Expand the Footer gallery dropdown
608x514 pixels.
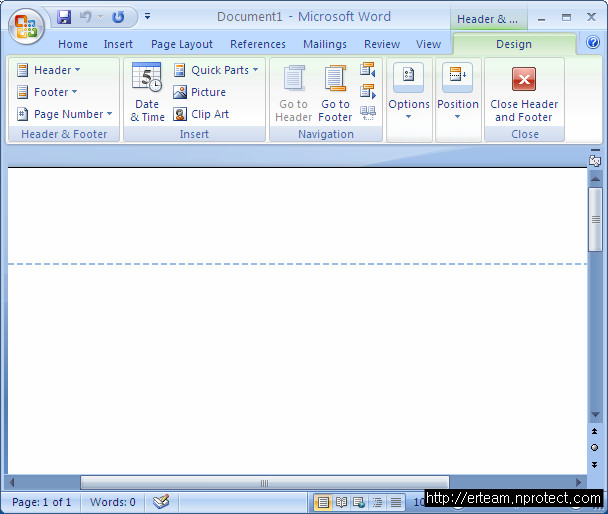[x=47, y=92]
